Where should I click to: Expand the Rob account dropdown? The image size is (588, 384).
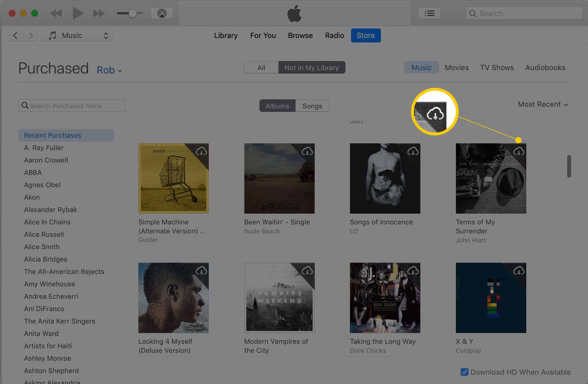coord(110,70)
